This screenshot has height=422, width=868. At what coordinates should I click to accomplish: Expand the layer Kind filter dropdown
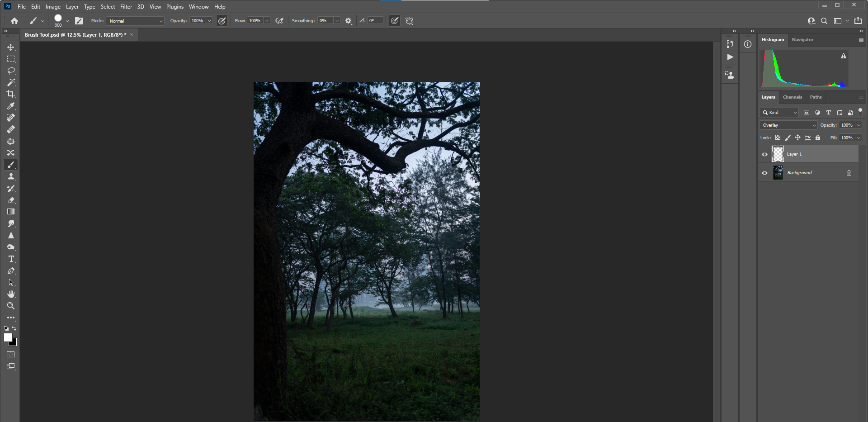pos(779,113)
